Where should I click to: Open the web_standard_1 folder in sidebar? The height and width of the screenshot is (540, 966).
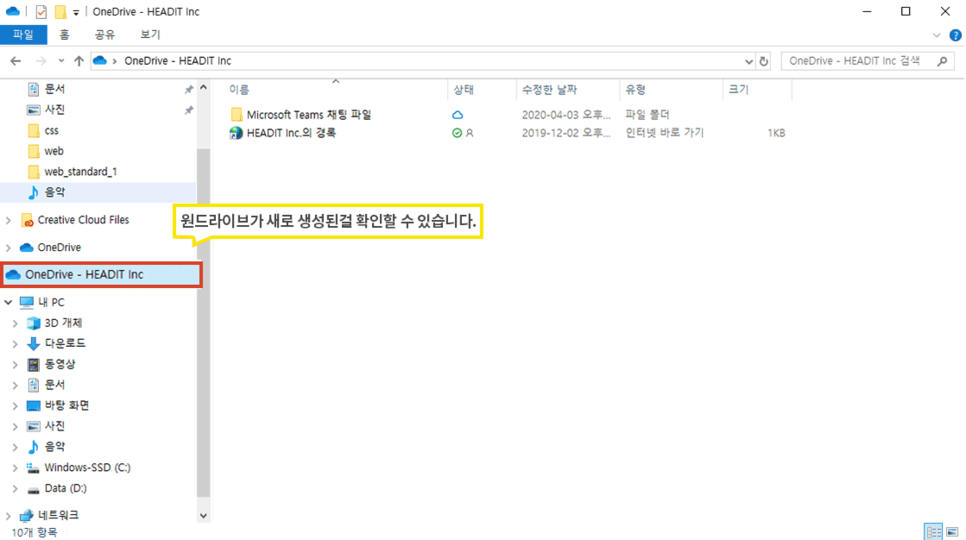tap(80, 172)
